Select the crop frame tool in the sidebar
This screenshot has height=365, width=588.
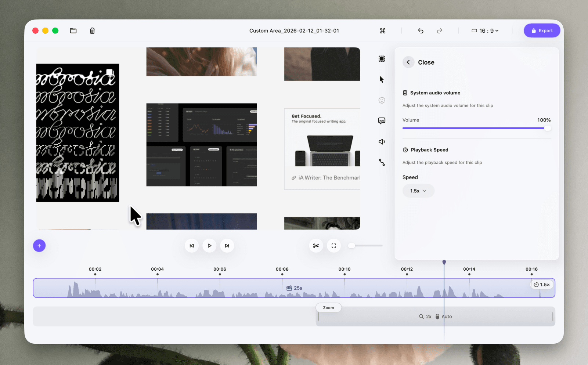point(382,59)
